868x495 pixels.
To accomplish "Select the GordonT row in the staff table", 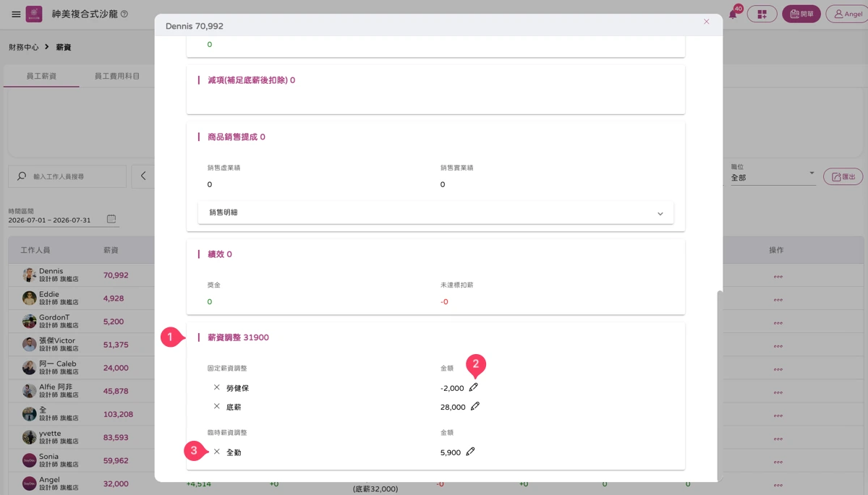I will point(80,322).
